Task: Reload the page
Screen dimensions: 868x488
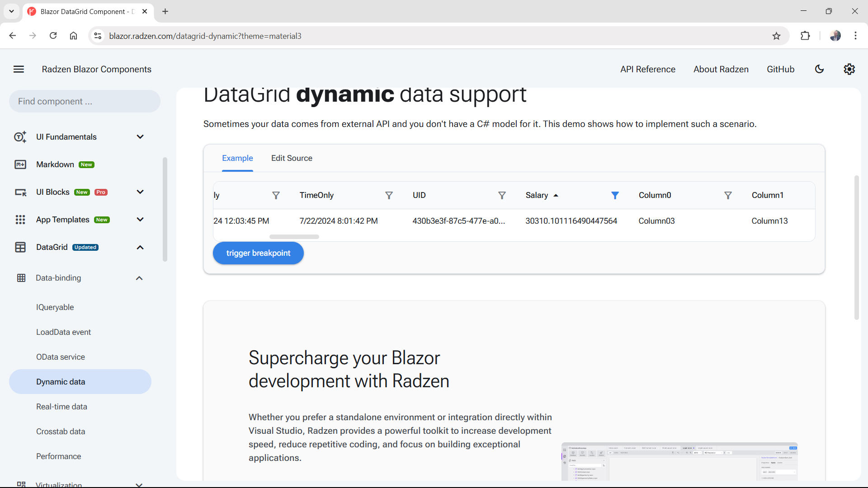Action: pyautogui.click(x=53, y=36)
